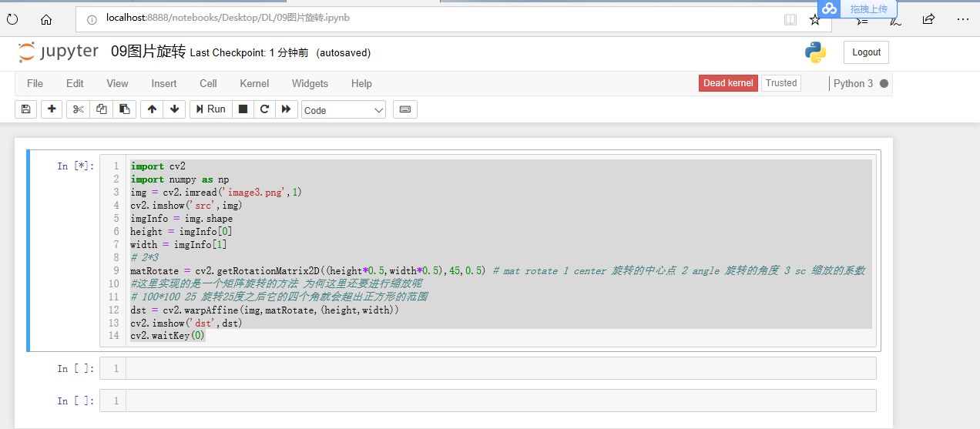
Task: Move the selected cell up
Action: coord(152,109)
